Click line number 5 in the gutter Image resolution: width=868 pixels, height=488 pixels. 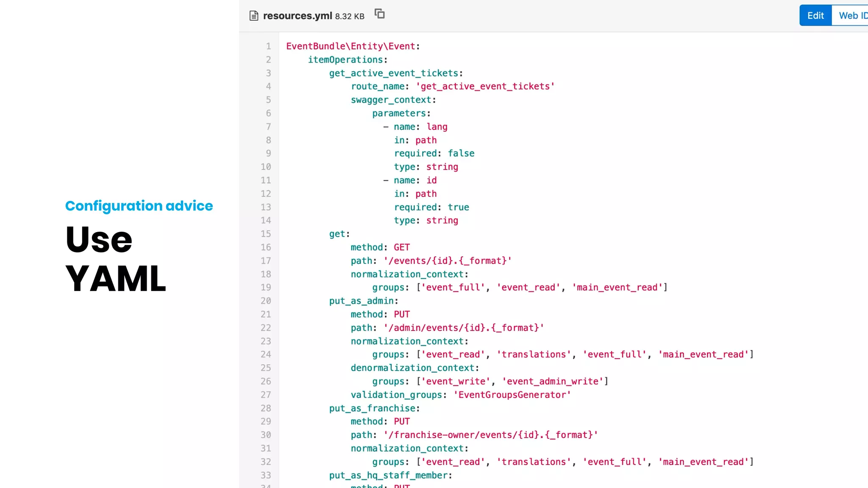[268, 100]
